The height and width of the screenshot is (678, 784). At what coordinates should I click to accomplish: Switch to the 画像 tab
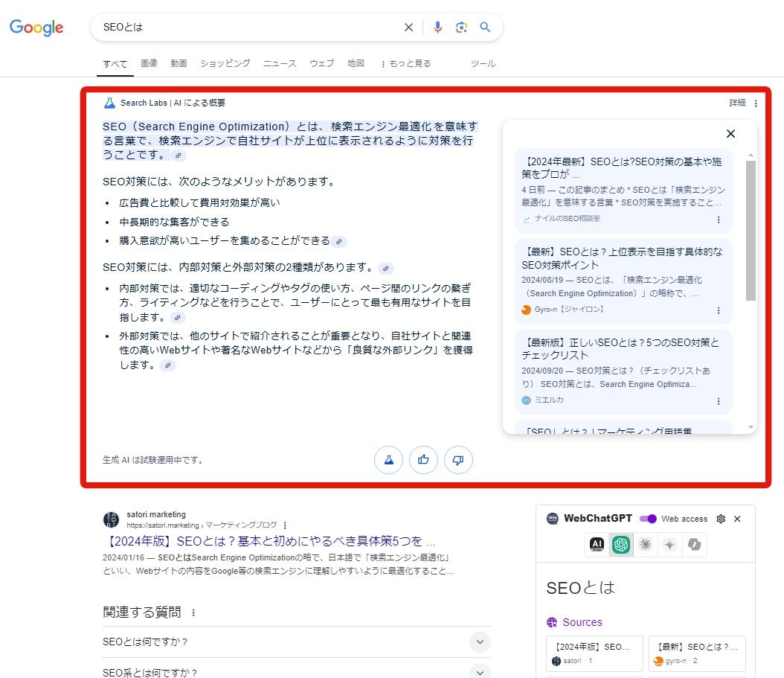149,63
